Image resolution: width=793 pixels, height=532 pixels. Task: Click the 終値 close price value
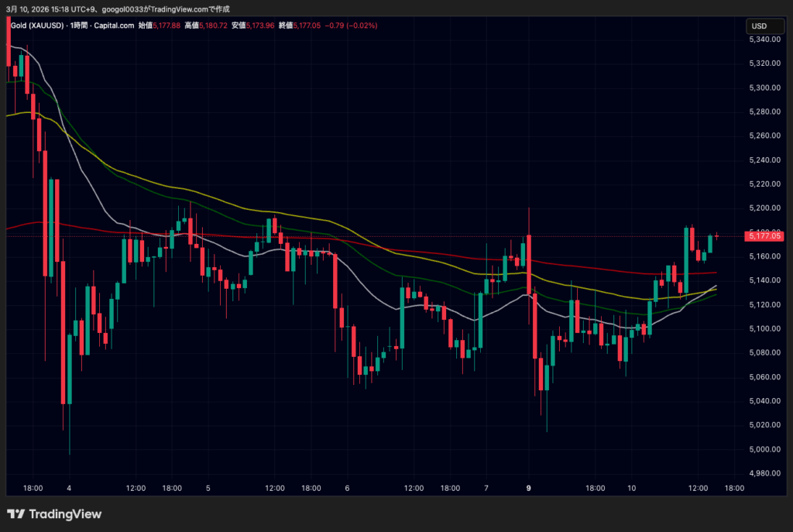307,26
